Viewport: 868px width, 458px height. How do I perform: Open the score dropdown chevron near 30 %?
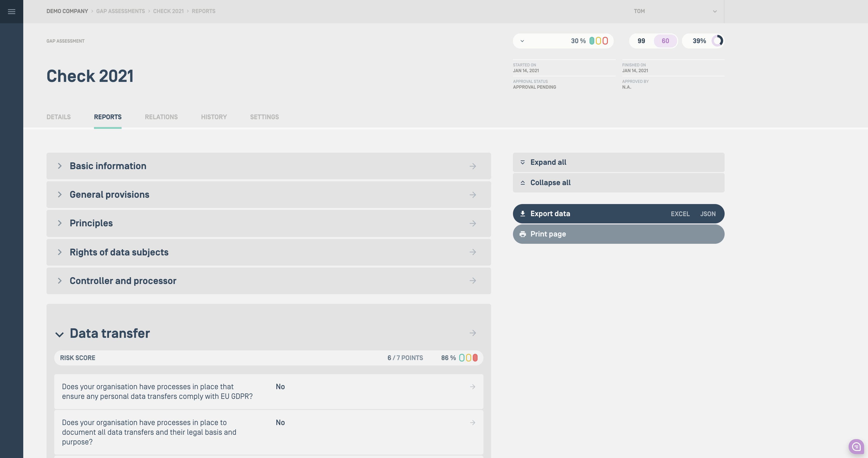[522, 41]
